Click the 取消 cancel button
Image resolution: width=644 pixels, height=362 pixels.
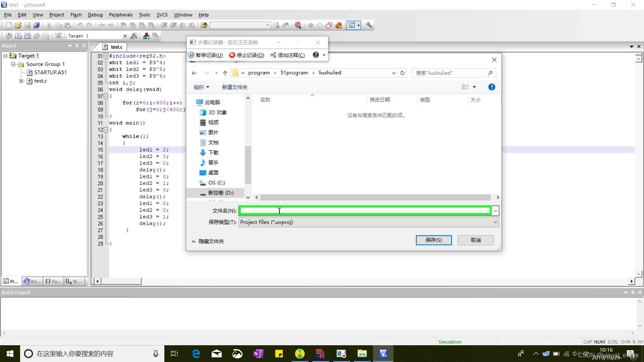[476, 240]
